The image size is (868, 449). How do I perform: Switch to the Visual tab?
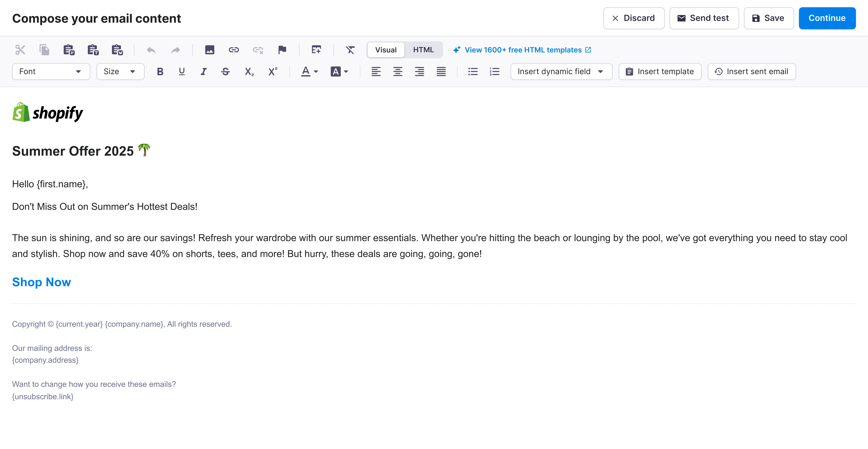386,50
